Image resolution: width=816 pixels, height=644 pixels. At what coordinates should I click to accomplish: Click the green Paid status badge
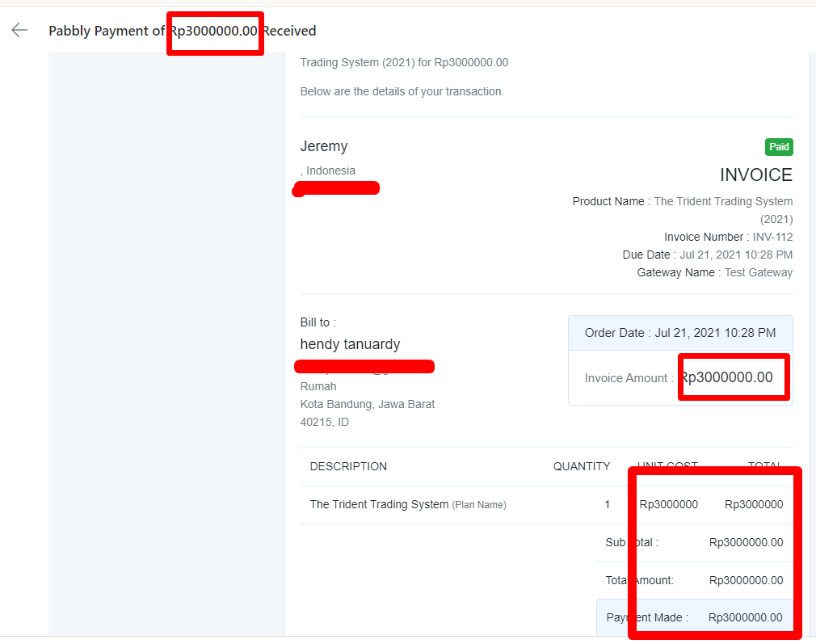click(779, 147)
